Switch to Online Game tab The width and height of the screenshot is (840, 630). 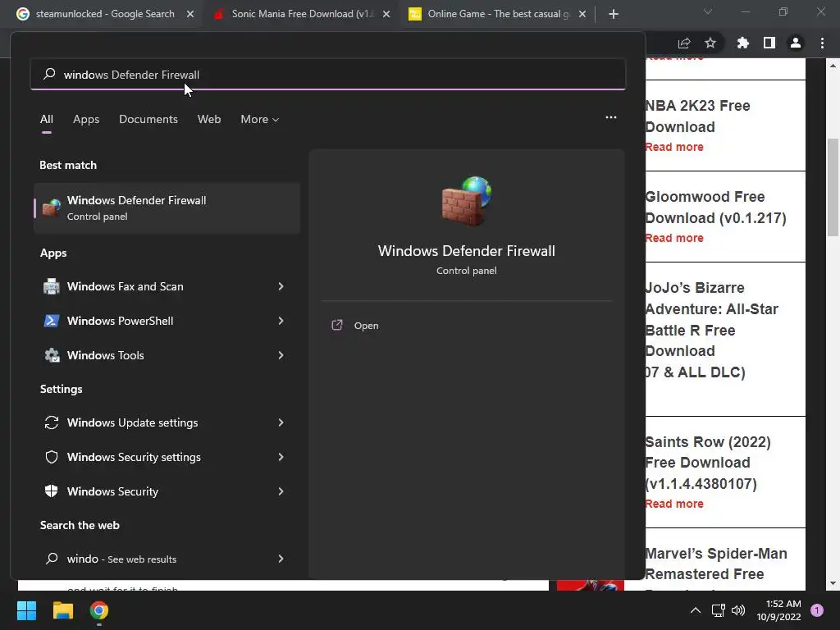click(497, 14)
